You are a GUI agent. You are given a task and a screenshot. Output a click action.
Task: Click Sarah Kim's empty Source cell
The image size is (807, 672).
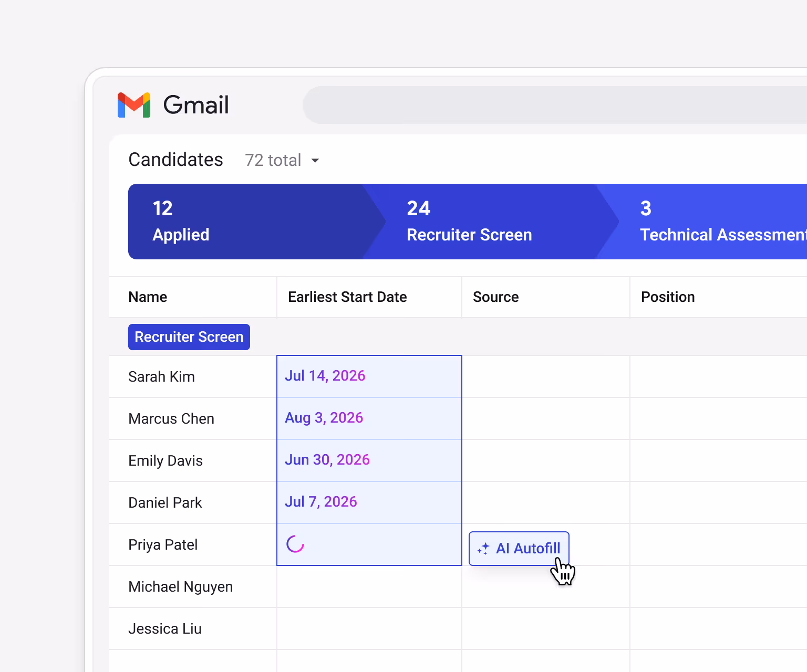(x=546, y=377)
